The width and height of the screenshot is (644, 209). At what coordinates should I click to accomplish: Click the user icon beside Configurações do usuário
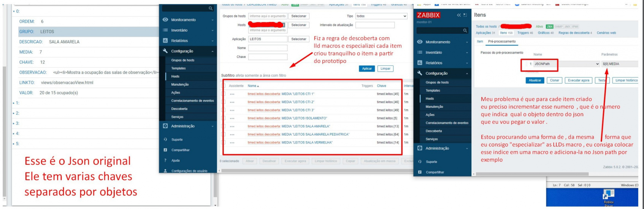[x=165, y=171]
